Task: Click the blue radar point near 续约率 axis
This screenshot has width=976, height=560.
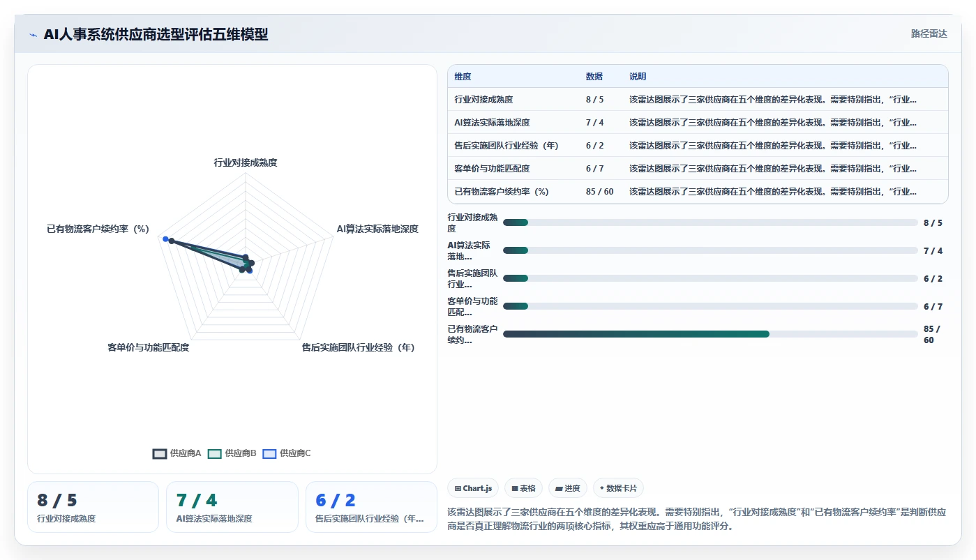Action: 165,239
